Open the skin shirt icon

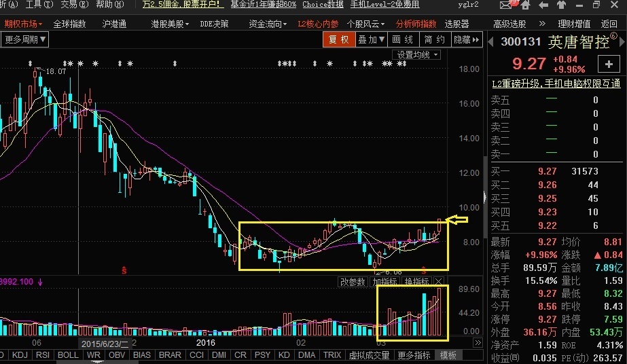pyautogui.click(x=561, y=5)
